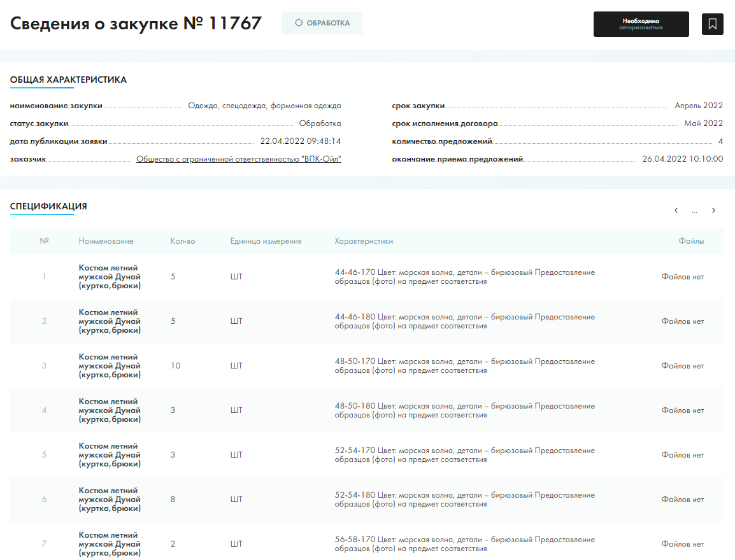Click quantity 2 in row 7
This screenshot has width=735, height=560.
pyautogui.click(x=173, y=543)
